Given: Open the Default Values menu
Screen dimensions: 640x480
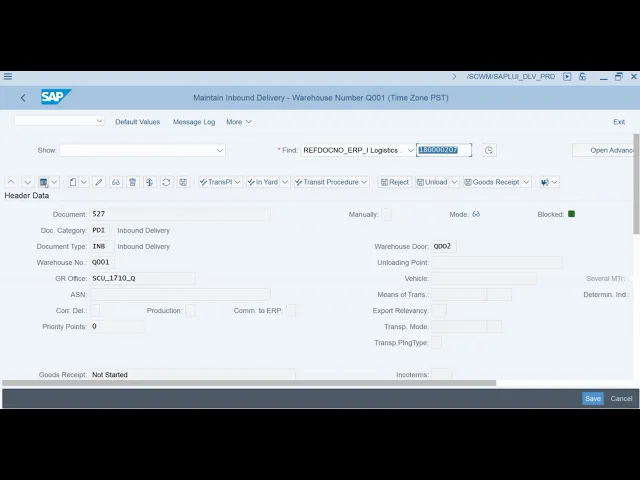Looking at the screenshot, I should pyautogui.click(x=138, y=122).
